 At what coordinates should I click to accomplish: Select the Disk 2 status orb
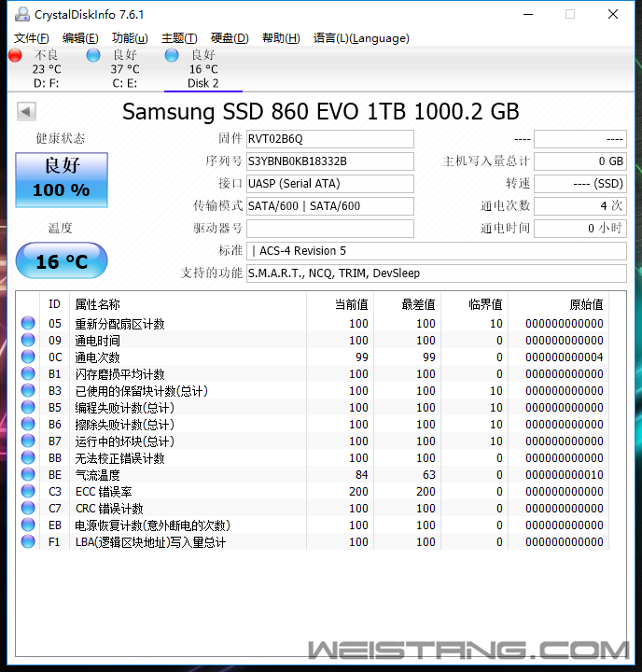pos(172,55)
